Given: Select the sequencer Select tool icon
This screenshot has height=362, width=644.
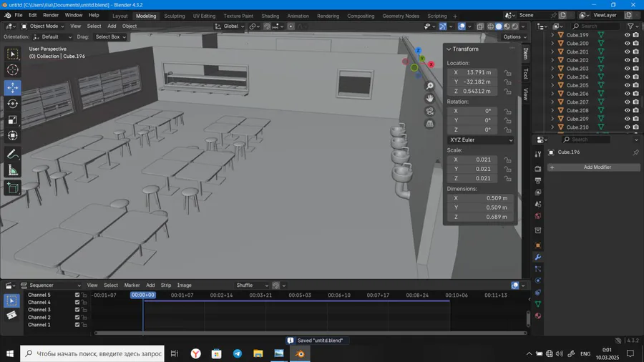Looking at the screenshot, I should coord(11,301).
